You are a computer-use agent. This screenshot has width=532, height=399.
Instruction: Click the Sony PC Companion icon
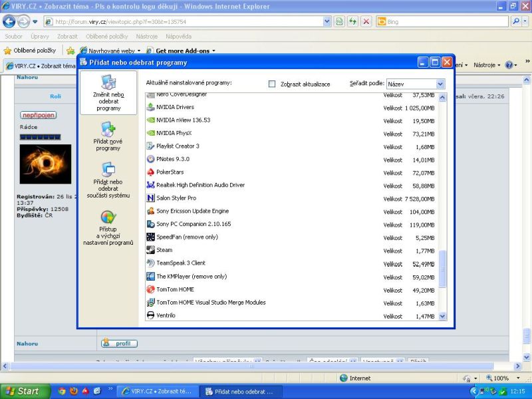click(x=150, y=224)
